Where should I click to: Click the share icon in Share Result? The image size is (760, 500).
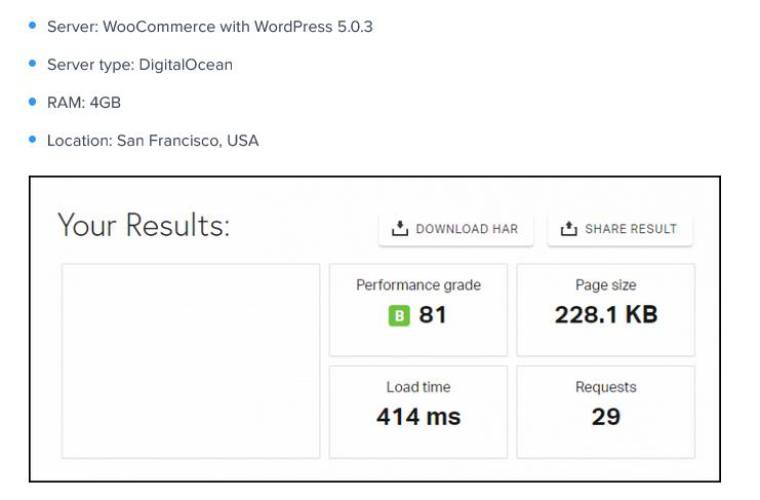569,229
